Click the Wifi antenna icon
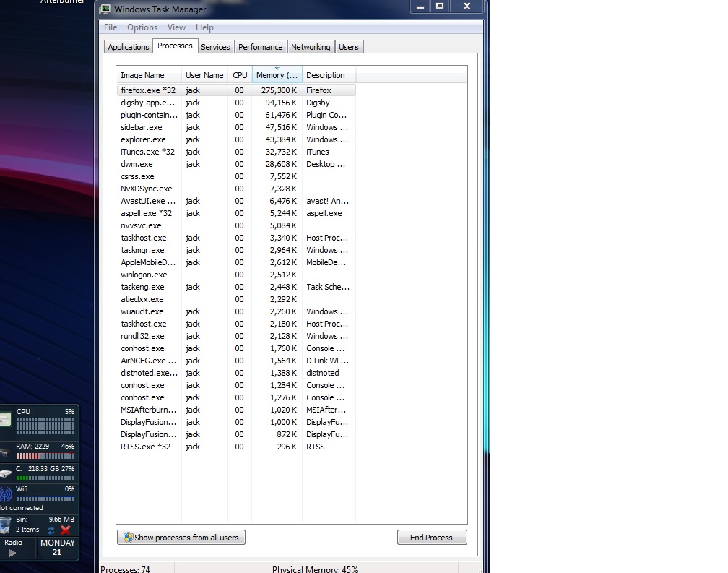The height and width of the screenshot is (573, 728). [x=6, y=494]
